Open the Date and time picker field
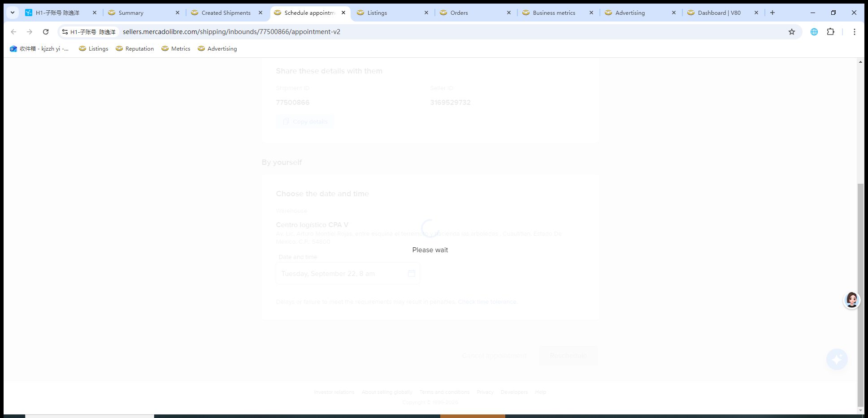 click(x=348, y=273)
